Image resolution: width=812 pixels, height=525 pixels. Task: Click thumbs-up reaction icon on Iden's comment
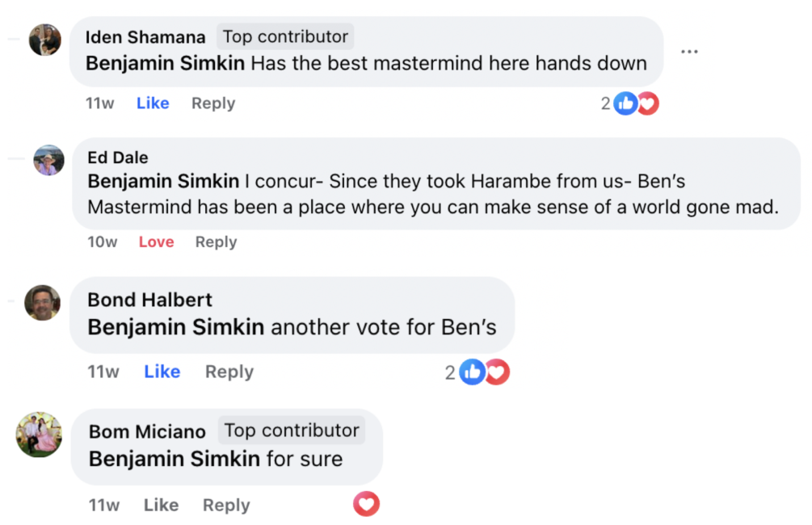coord(625,103)
